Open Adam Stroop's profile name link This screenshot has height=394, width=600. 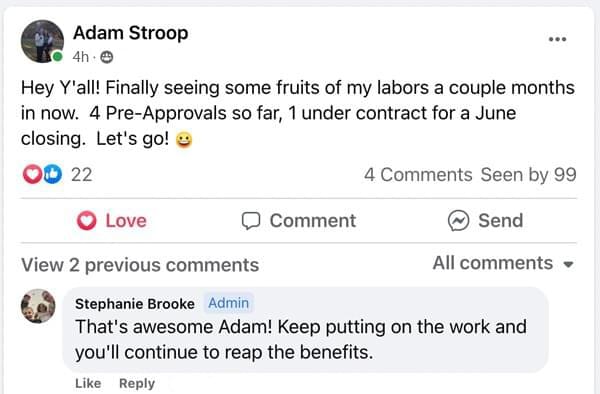pos(130,33)
